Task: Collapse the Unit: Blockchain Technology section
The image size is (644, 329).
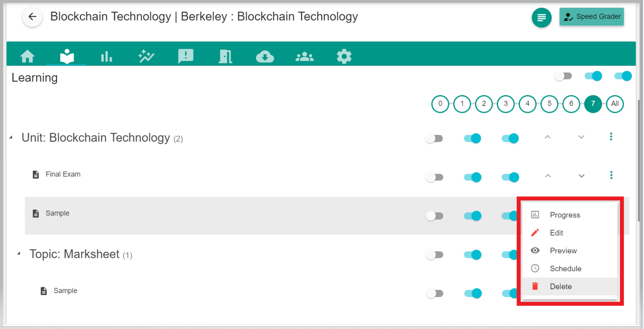Action: click(x=11, y=138)
